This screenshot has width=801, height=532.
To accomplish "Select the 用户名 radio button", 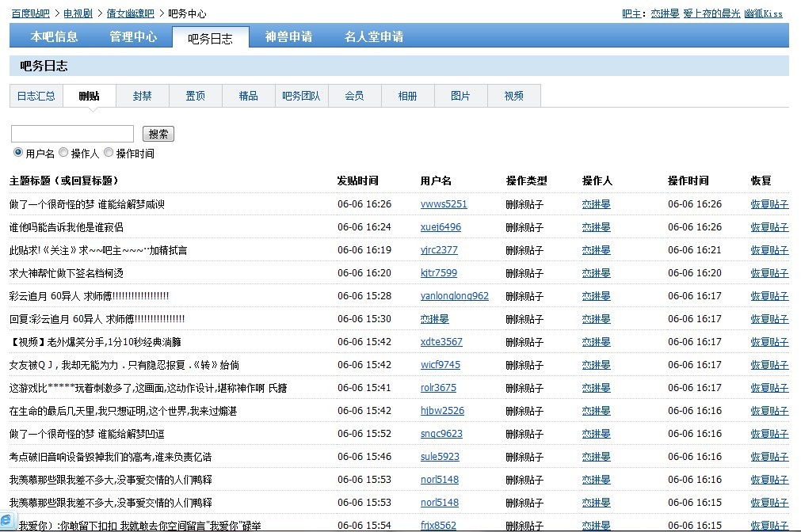I will [x=18, y=152].
